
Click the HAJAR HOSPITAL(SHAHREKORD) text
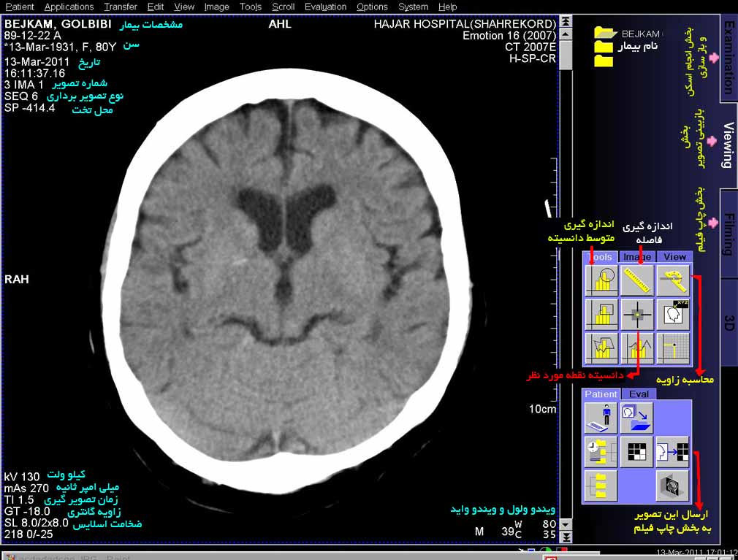pyautogui.click(x=465, y=24)
